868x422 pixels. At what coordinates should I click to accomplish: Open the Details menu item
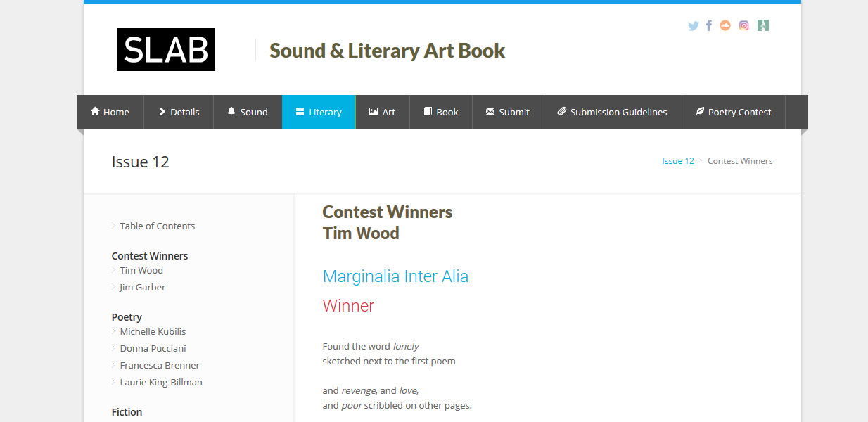tap(179, 112)
